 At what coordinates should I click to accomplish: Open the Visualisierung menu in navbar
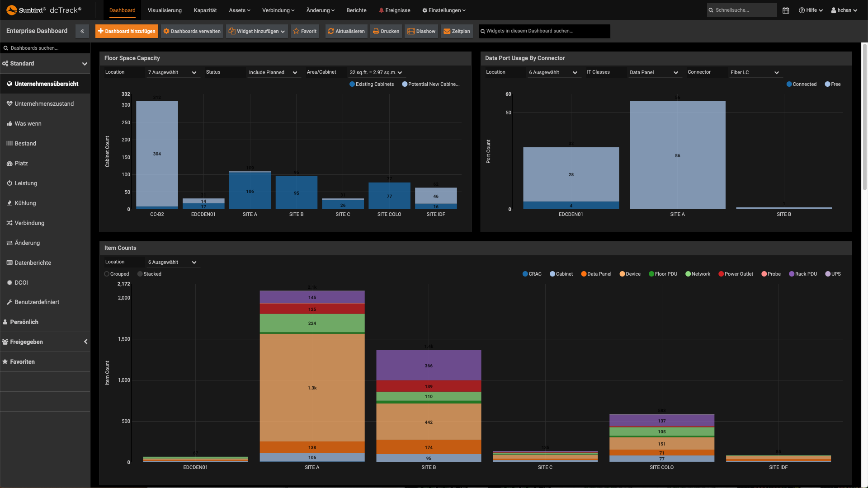click(165, 10)
